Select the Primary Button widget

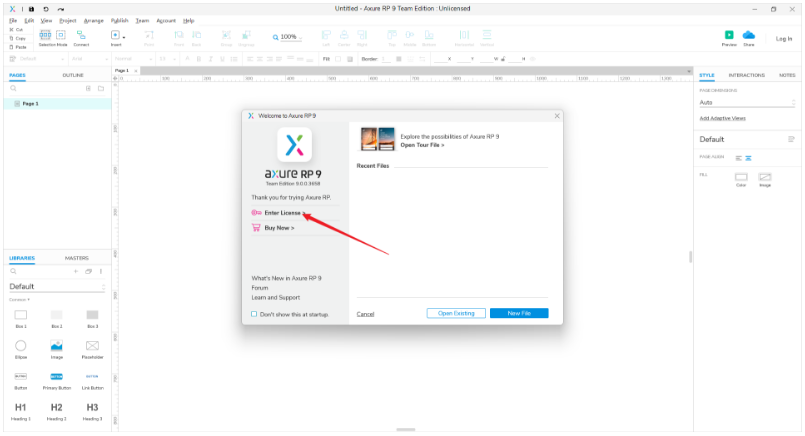56,381
